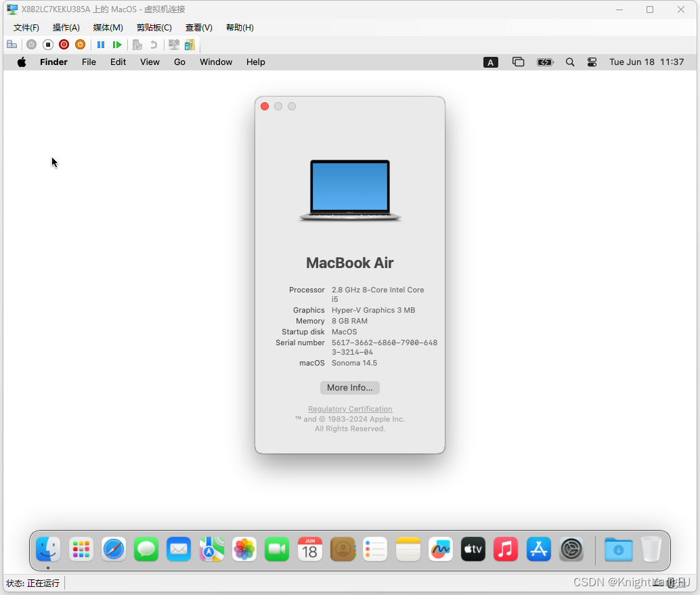Click the Checkpoint toolbar icon

pos(137,45)
